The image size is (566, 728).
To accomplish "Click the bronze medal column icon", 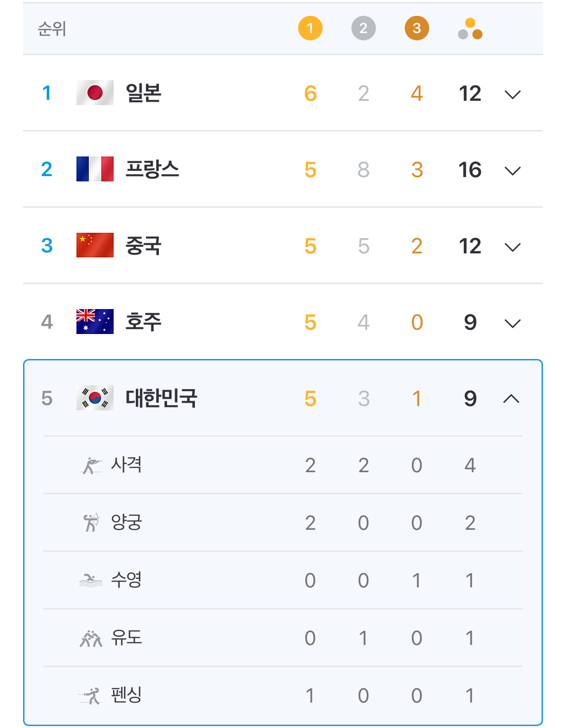I will 417,28.
